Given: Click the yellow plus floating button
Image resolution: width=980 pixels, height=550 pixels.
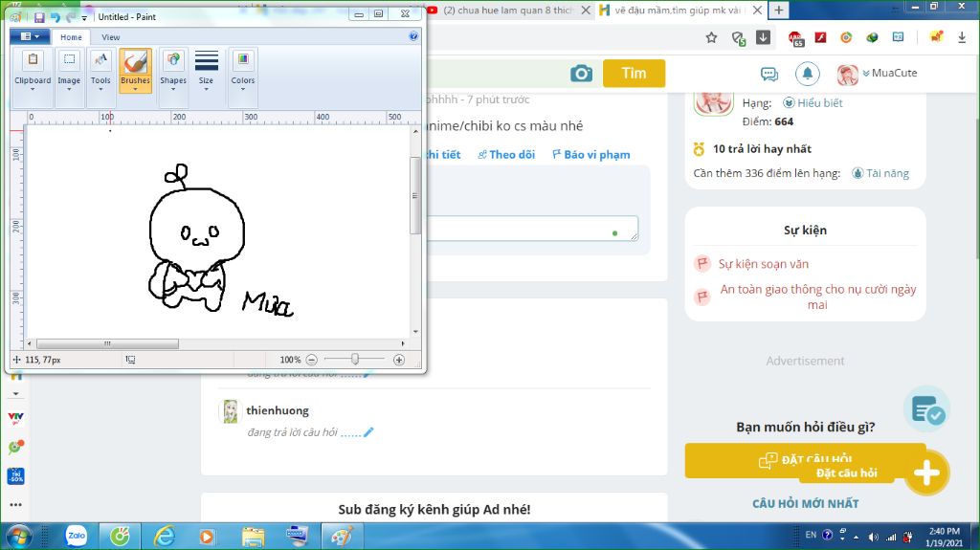Looking at the screenshot, I should coord(926,473).
